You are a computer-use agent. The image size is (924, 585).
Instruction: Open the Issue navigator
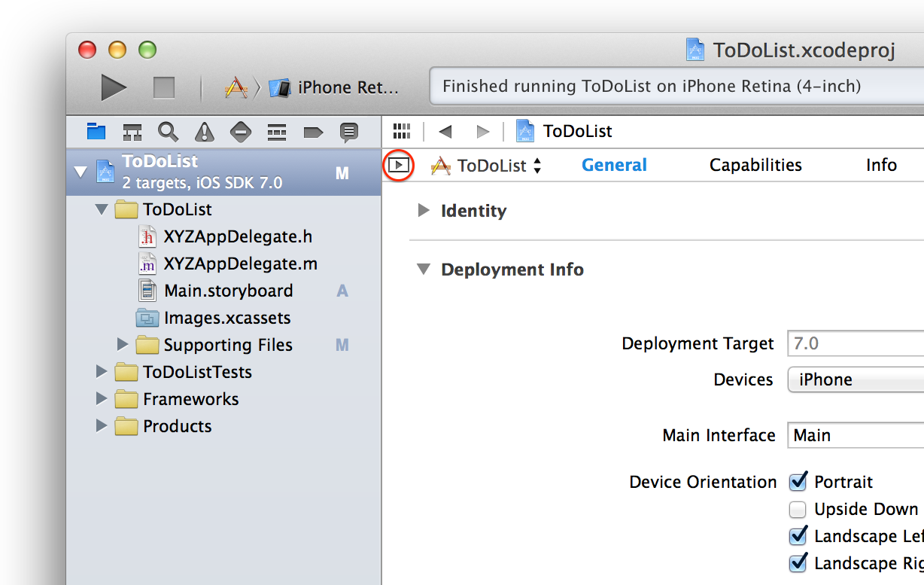pos(205,132)
